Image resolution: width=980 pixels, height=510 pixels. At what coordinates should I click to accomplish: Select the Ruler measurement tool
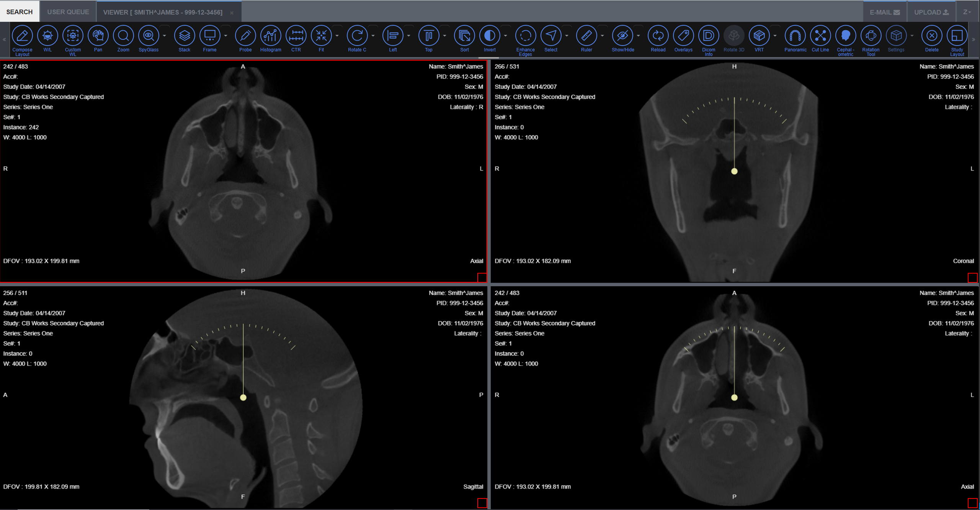point(586,36)
